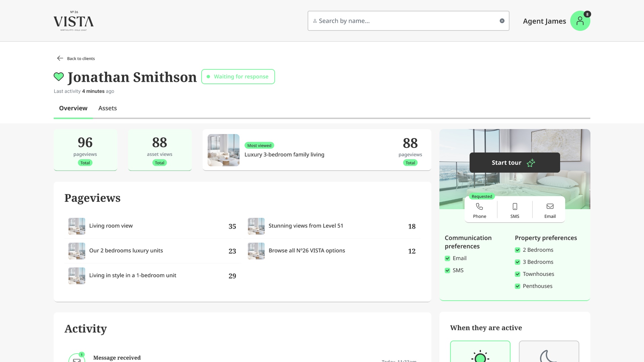The height and width of the screenshot is (362, 644).
Task: Toggle the Penthouses property preference checkbox
Action: coord(518,286)
